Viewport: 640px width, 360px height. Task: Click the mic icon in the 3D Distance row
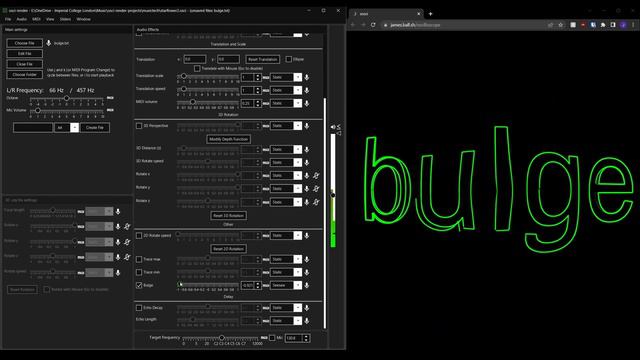pyautogui.click(x=307, y=149)
